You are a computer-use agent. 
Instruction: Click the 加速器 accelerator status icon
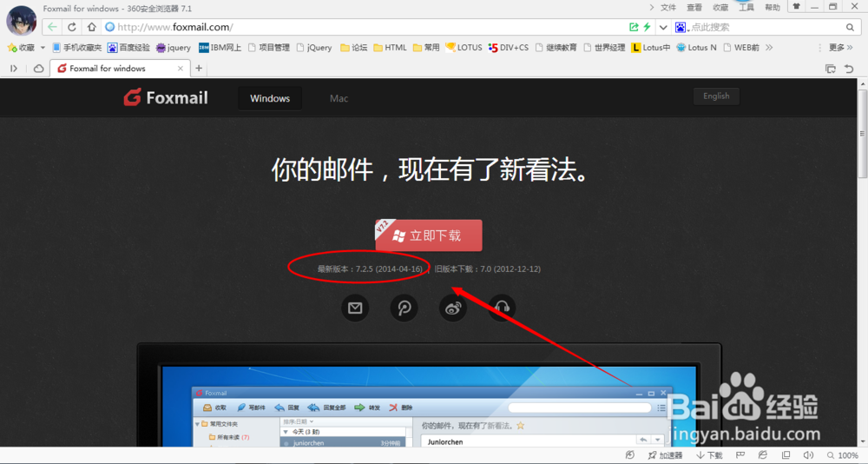click(665, 455)
